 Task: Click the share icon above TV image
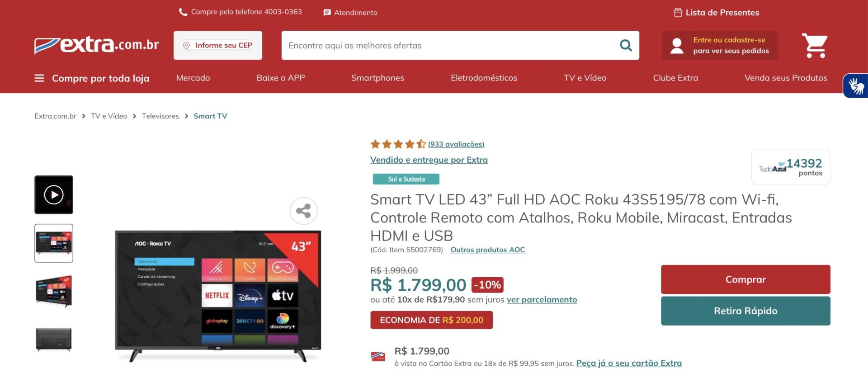tap(303, 211)
